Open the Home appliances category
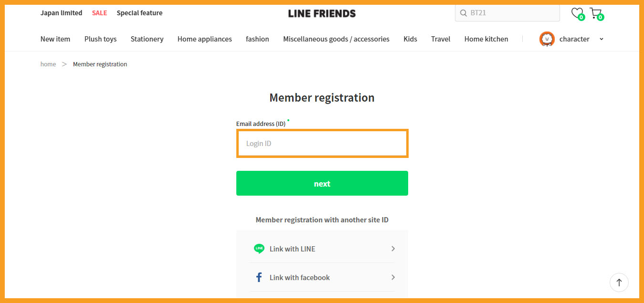The height and width of the screenshot is (303, 644). (x=205, y=39)
